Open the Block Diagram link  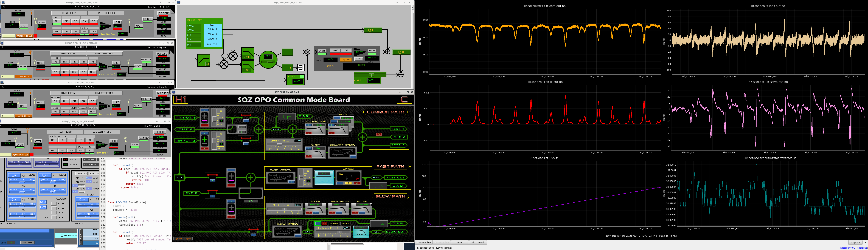click(183, 238)
